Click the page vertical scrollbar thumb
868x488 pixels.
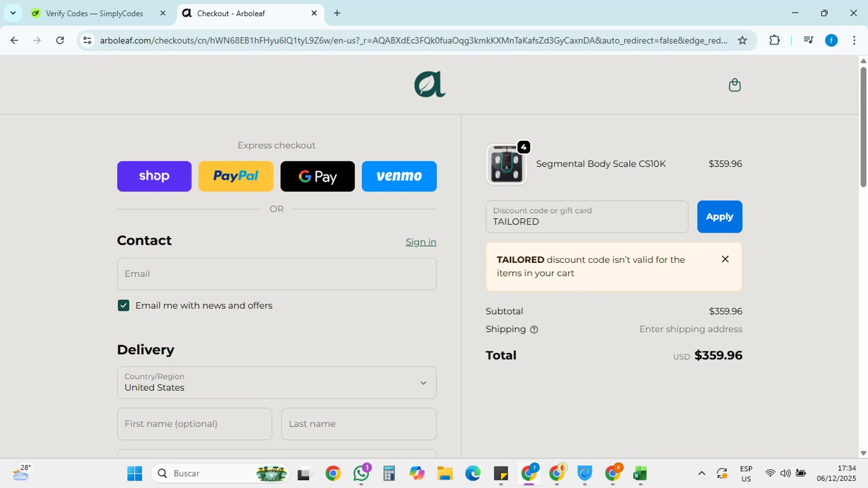tap(863, 127)
